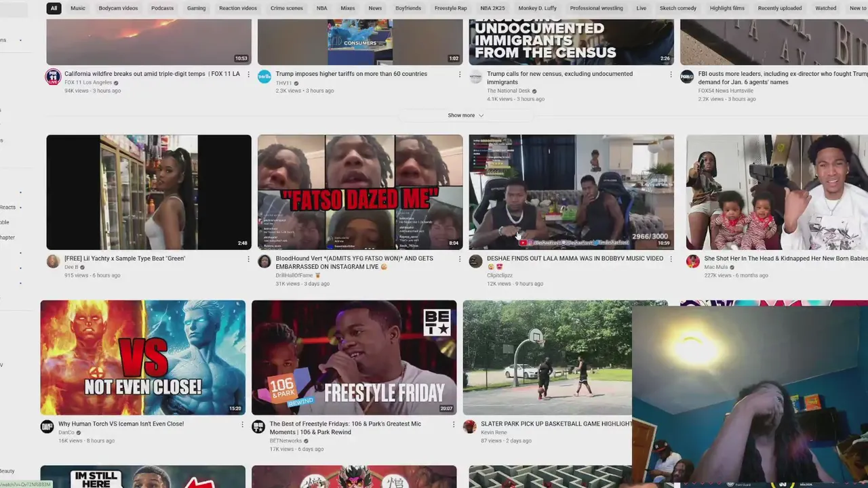Select the Boyfriends filter chip
This screenshot has width=868, height=488.
click(408, 8)
